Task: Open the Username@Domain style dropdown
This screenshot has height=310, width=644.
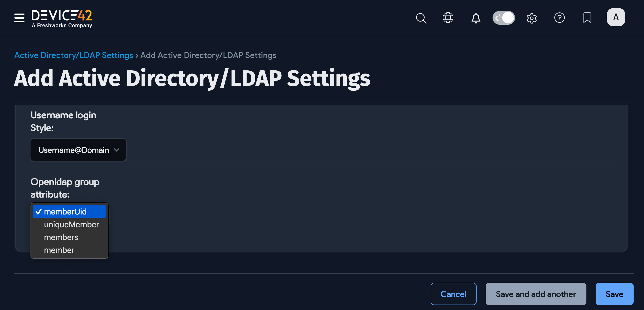Action: point(78,150)
